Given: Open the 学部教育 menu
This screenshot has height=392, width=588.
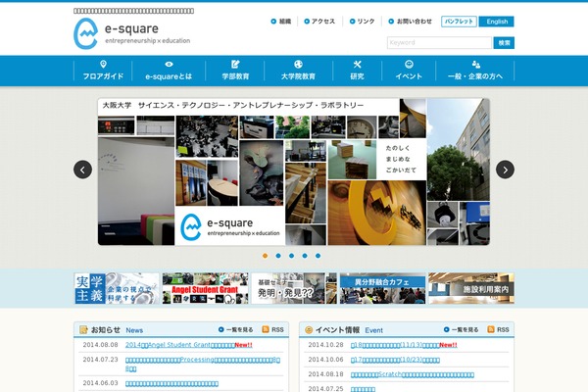Looking at the screenshot, I should (235, 71).
